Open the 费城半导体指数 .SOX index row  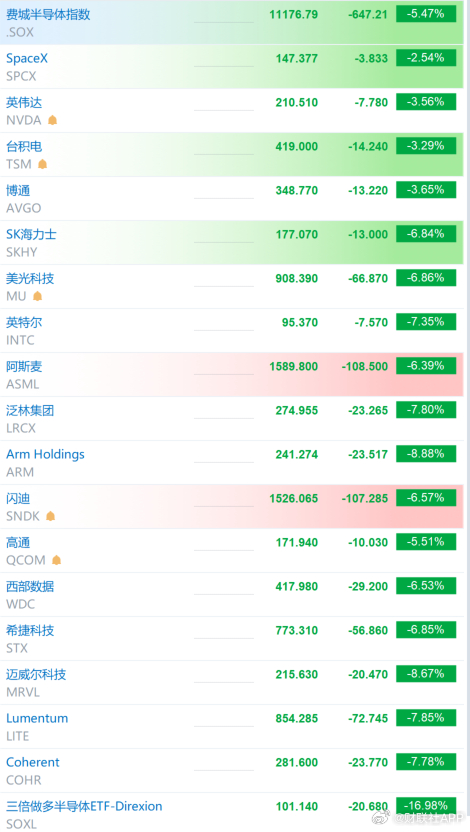[x=232, y=22]
